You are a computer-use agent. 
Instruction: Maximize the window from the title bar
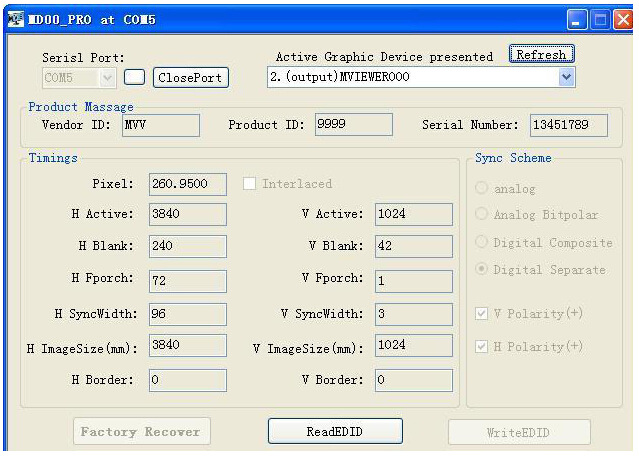coord(604,19)
